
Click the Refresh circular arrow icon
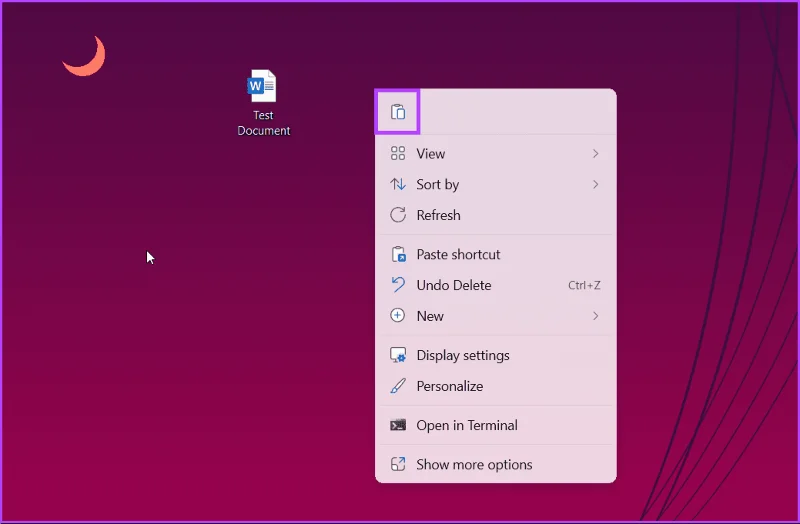point(398,215)
